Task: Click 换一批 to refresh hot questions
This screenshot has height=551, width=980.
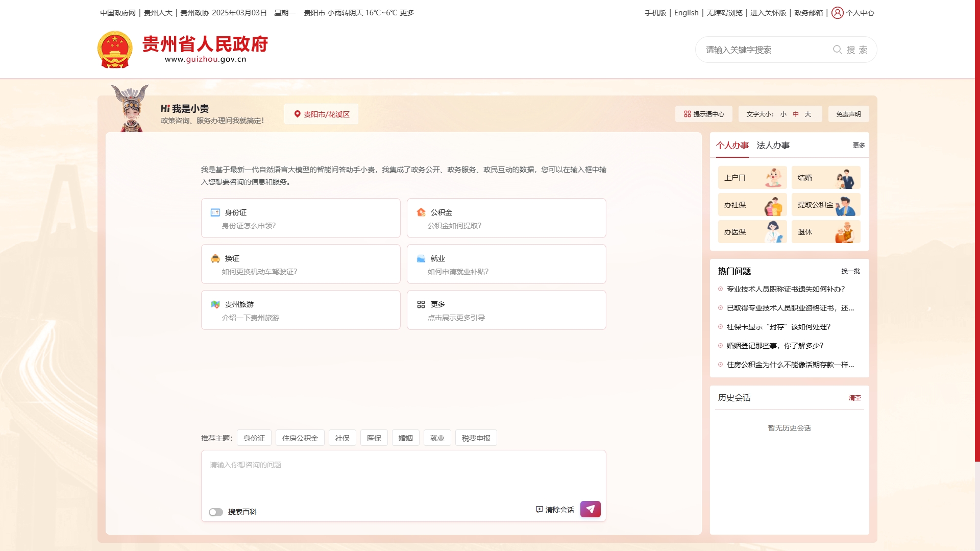Action: point(850,271)
